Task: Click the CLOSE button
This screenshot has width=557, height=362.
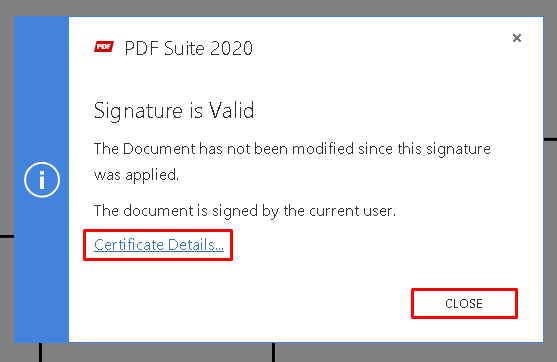Action: (464, 304)
